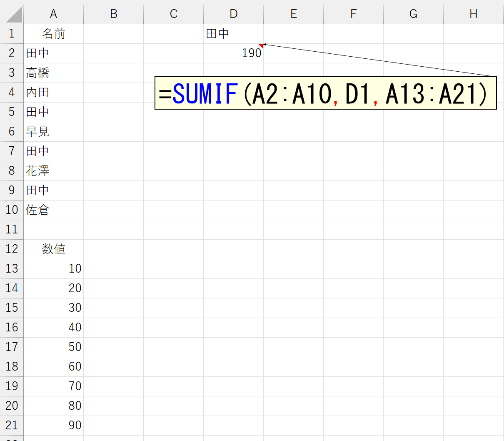504x441 pixels.
Task: Click cell A9 containing 田中
Action: click(53, 190)
